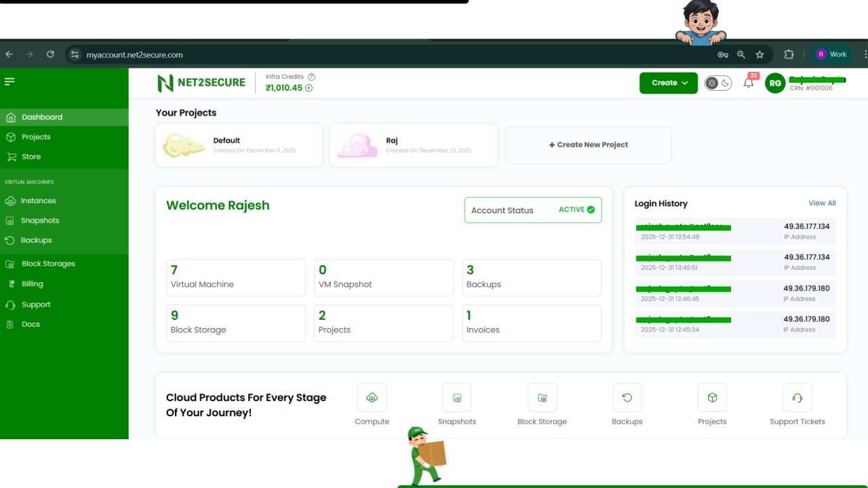Click the Backups product icon
Image resolution: width=868 pixels, height=488 pixels.
point(627,398)
